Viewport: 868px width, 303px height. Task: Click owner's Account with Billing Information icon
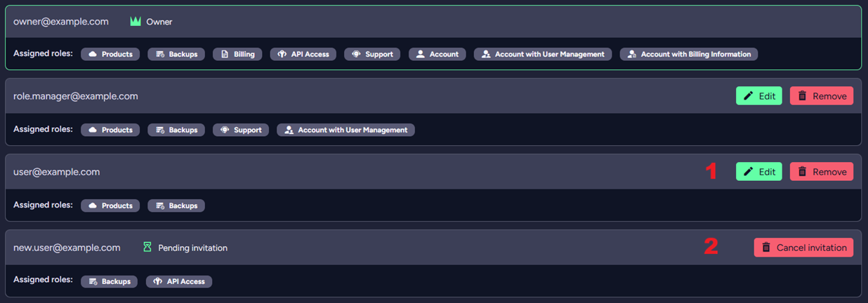click(632, 54)
